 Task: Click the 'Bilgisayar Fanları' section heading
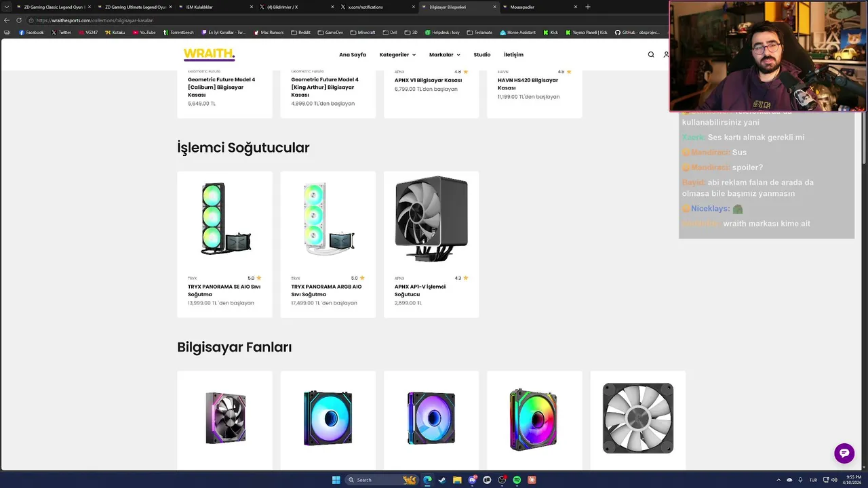(234, 347)
